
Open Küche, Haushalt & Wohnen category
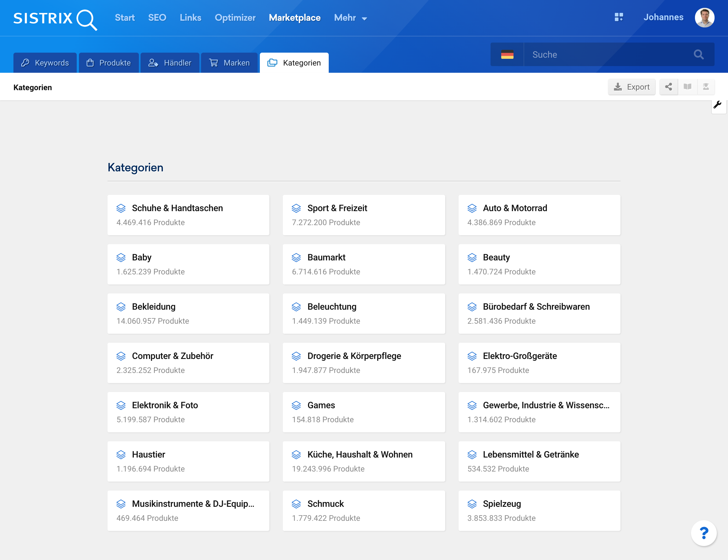[x=364, y=461]
